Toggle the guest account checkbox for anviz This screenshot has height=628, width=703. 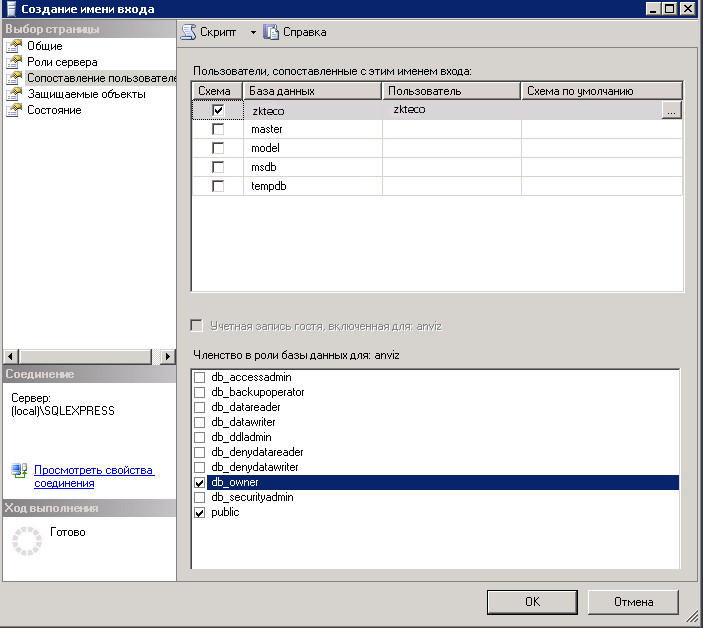coord(196,326)
